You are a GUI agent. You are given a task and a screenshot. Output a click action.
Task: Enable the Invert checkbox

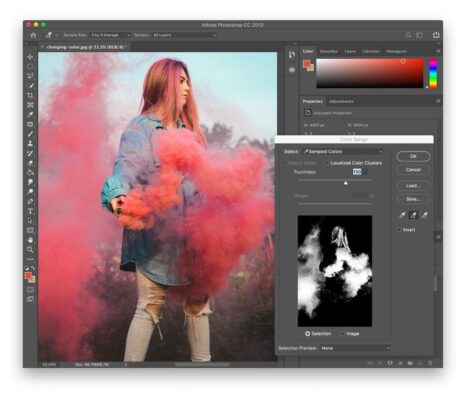pos(399,230)
